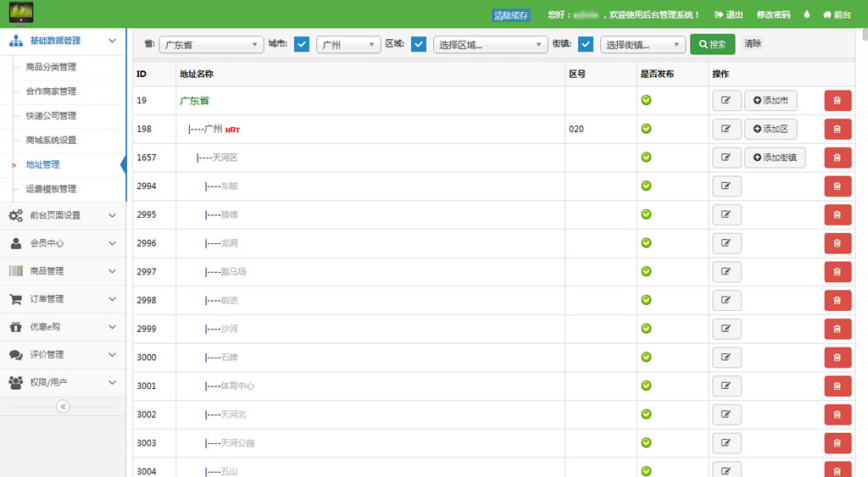Viewport: 868px width, 477px height.
Task: Click 添加区 for 广州
Action: (771, 129)
